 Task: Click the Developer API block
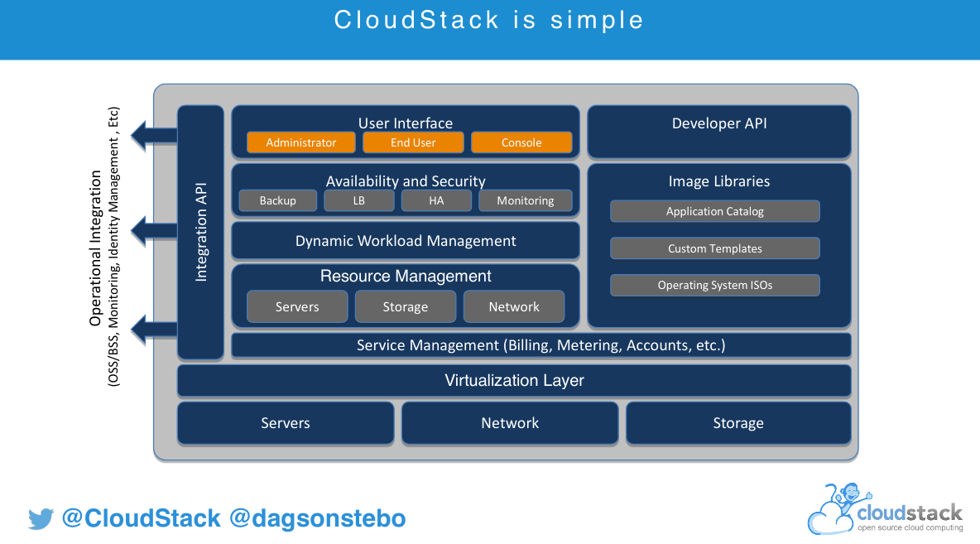(719, 131)
